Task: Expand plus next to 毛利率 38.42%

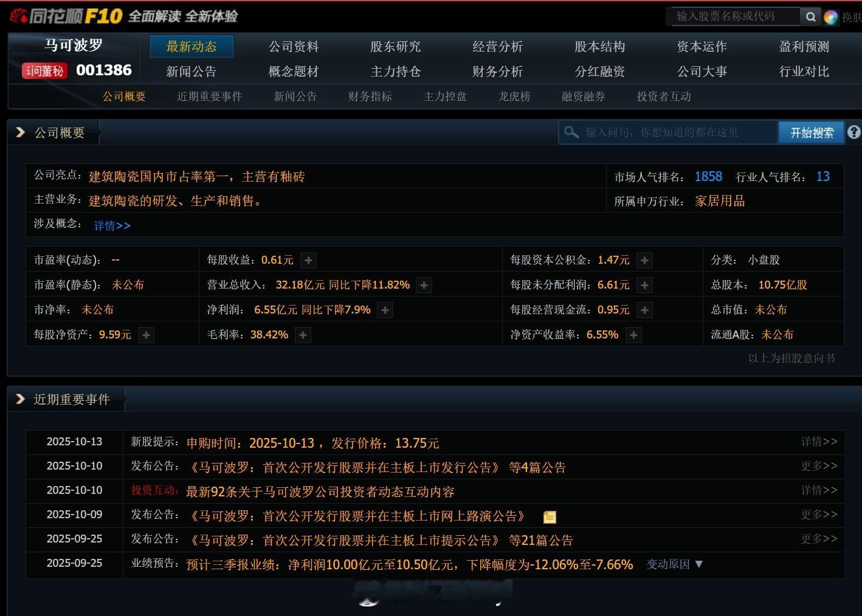Action: [x=303, y=335]
